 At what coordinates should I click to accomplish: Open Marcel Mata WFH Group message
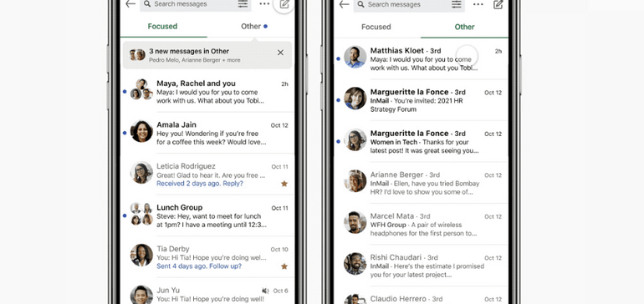tap(421, 225)
